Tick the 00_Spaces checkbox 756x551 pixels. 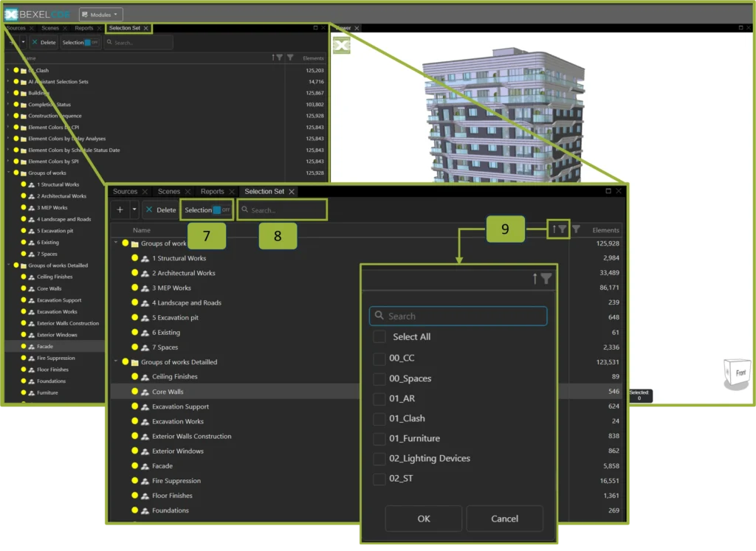[x=379, y=378]
